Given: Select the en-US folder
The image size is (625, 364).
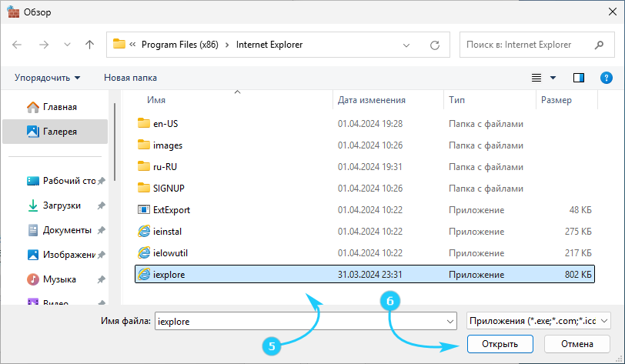Looking at the screenshot, I should (x=365, y=124).
